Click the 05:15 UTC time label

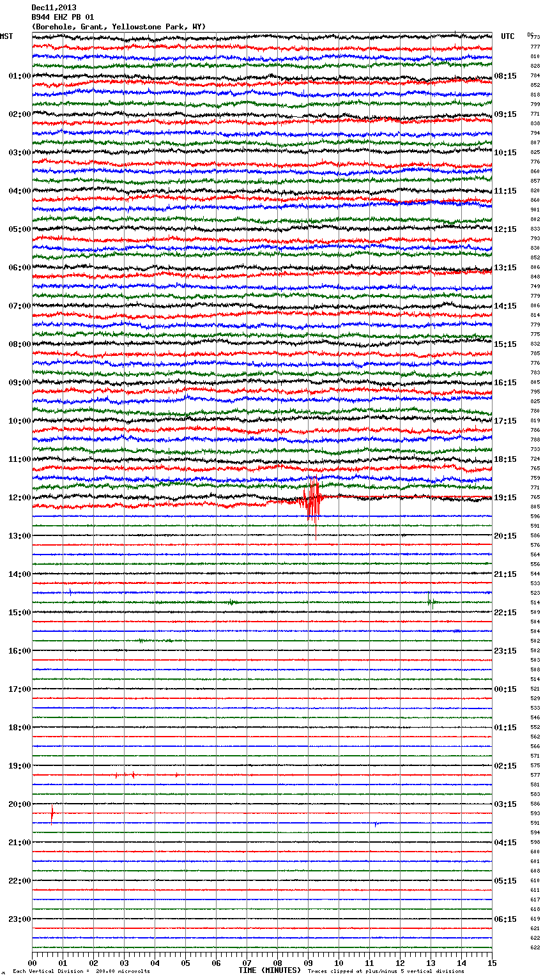click(x=505, y=881)
